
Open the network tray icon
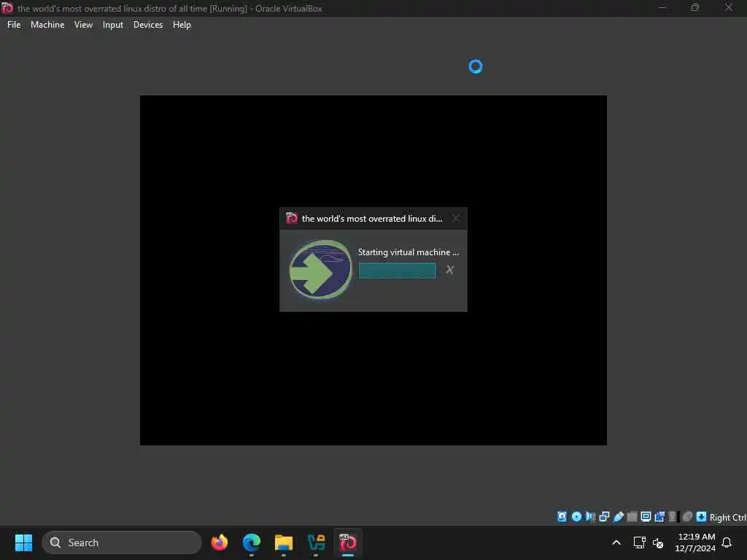tap(639, 542)
